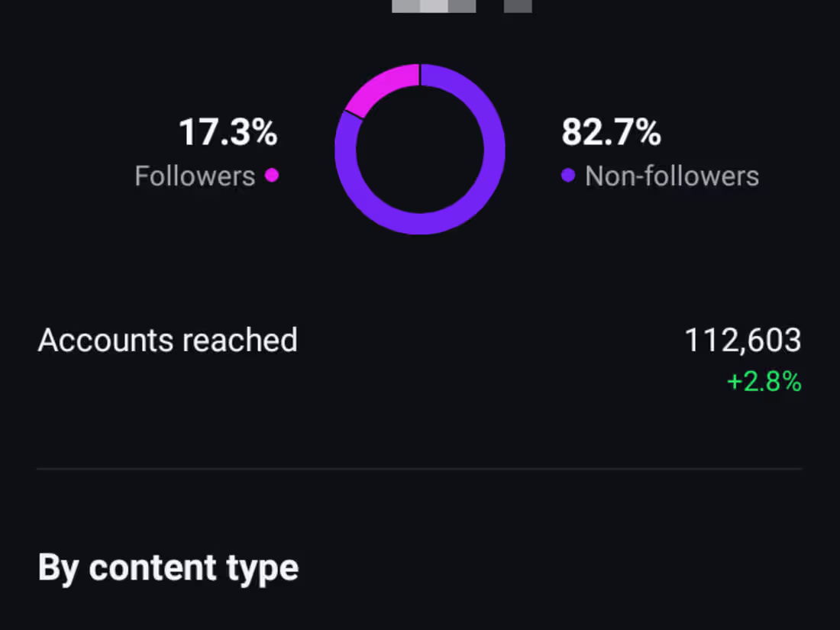Click the top junction of pink and purple segments
840x630 pixels.
[420, 75]
